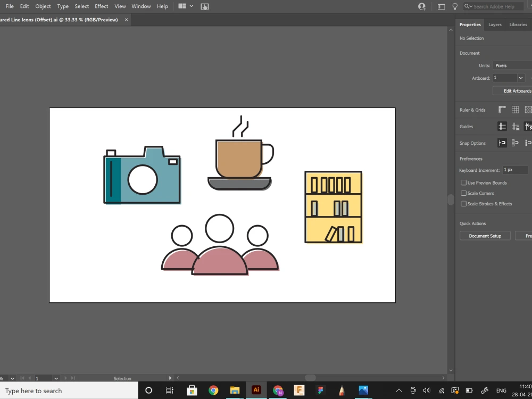Click the artboard number field in status bar
Image resolution: width=532 pixels, height=399 pixels.
click(x=44, y=378)
